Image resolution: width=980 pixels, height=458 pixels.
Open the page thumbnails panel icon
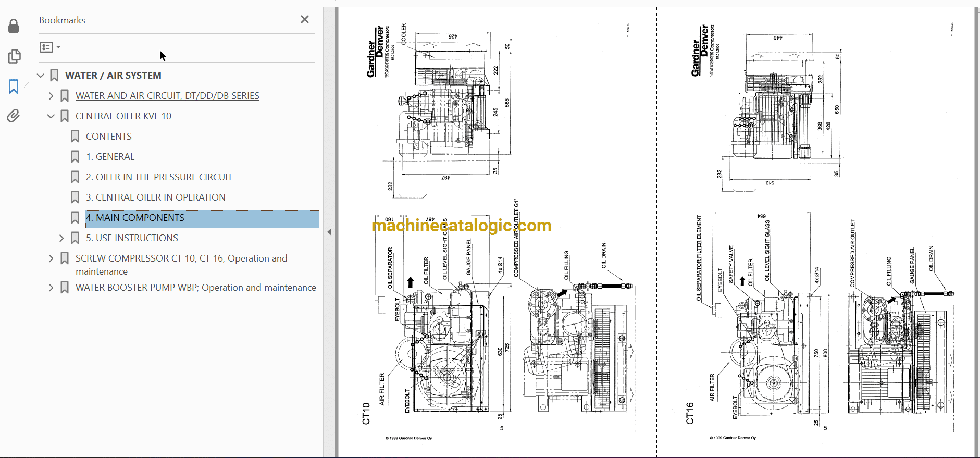(x=14, y=56)
